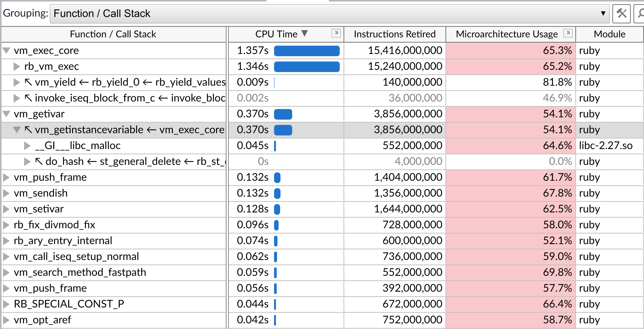Expand the vm_call_iseq_setup_normal node

(x=6, y=257)
